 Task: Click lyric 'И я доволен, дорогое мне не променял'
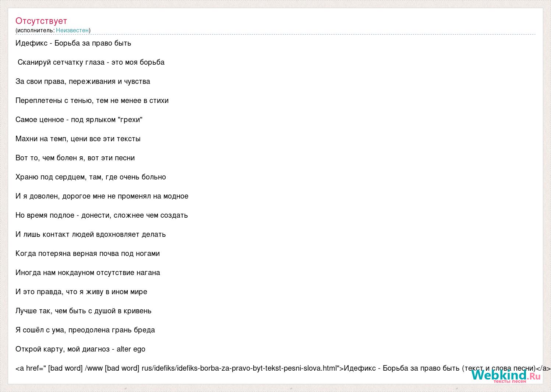[83, 196]
